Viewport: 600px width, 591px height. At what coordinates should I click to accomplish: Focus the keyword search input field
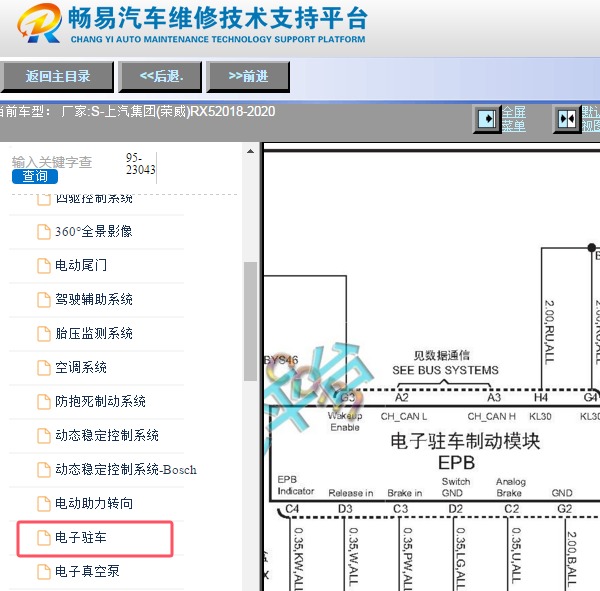tap(52, 162)
